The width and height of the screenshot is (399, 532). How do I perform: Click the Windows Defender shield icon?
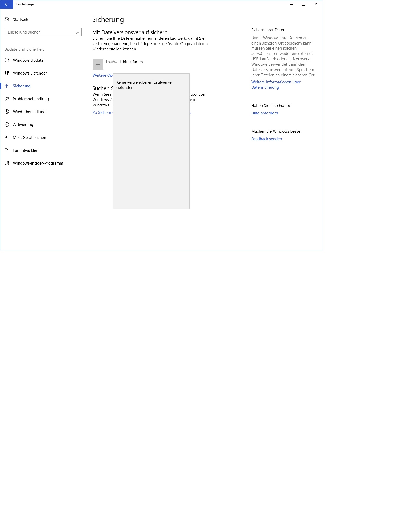7,73
